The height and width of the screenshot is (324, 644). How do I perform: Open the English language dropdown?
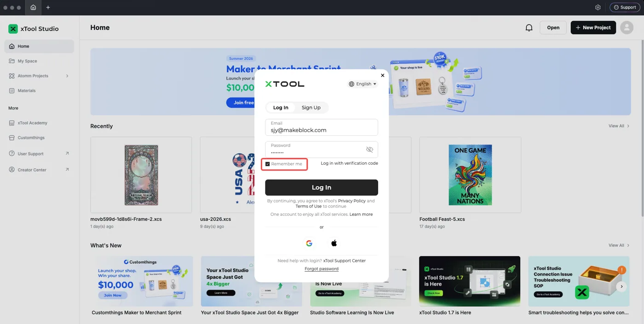point(363,84)
